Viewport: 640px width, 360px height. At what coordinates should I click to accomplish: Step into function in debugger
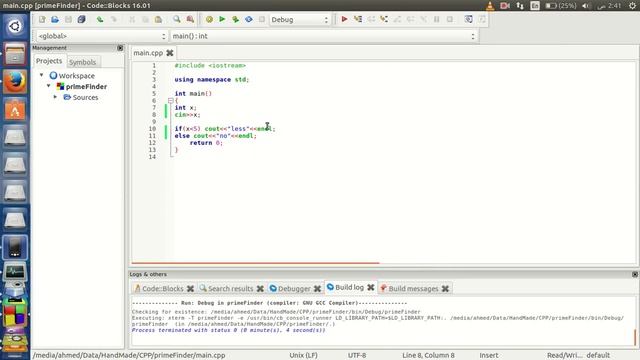click(384, 19)
